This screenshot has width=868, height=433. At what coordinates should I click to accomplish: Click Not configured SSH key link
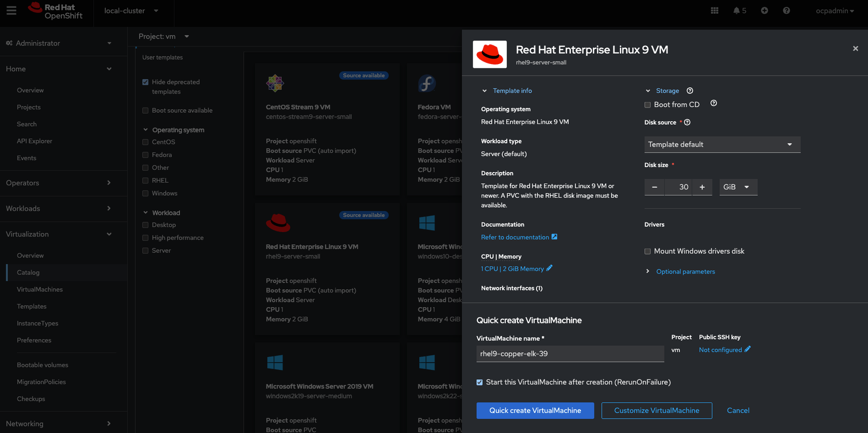pyautogui.click(x=720, y=350)
